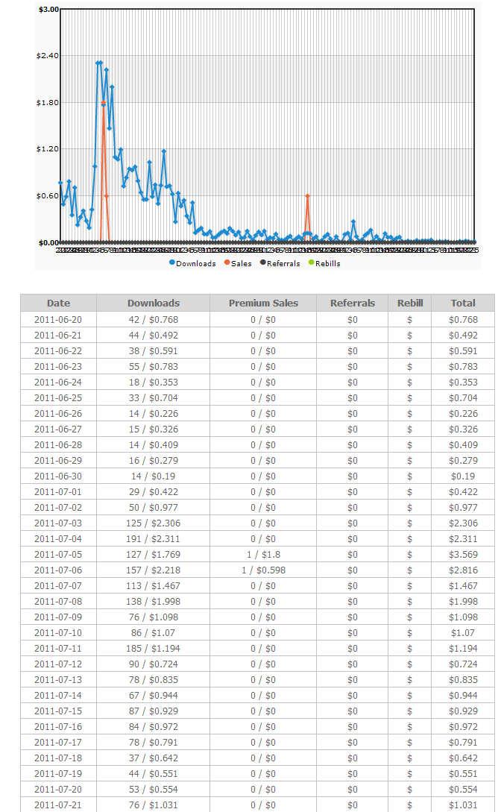Image resolution: width=504 pixels, height=812 pixels.
Task: Click the $0.00 y-axis label
Action: [x=48, y=242]
